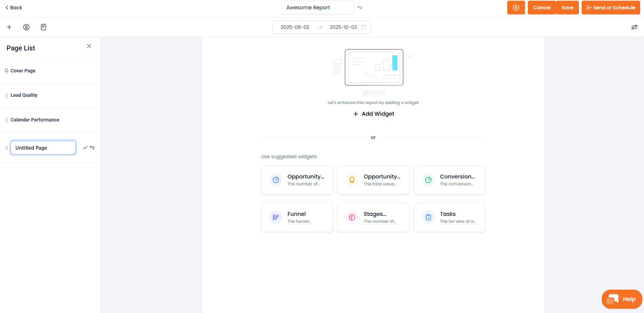
Task: Add the Funnel suggested widget
Action: [297, 218]
